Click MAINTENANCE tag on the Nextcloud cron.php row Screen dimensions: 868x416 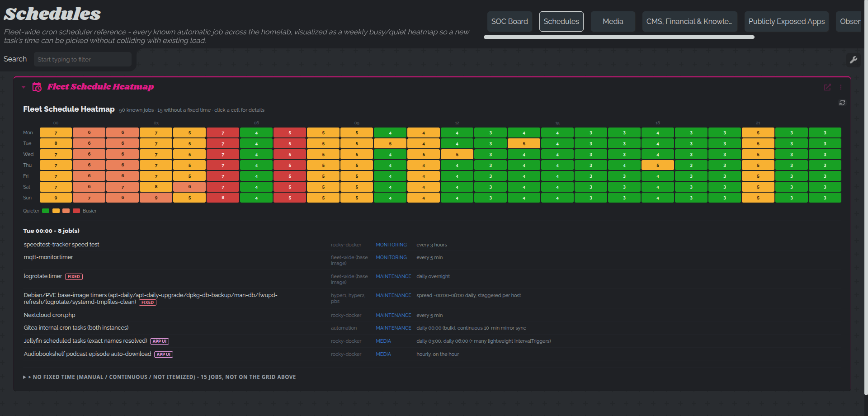pyautogui.click(x=394, y=315)
